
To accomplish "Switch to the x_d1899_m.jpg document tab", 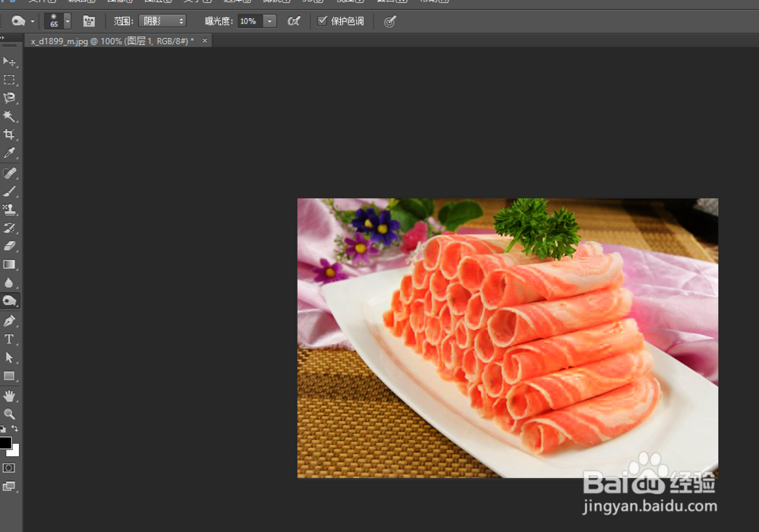I will (x=112, y=41).
